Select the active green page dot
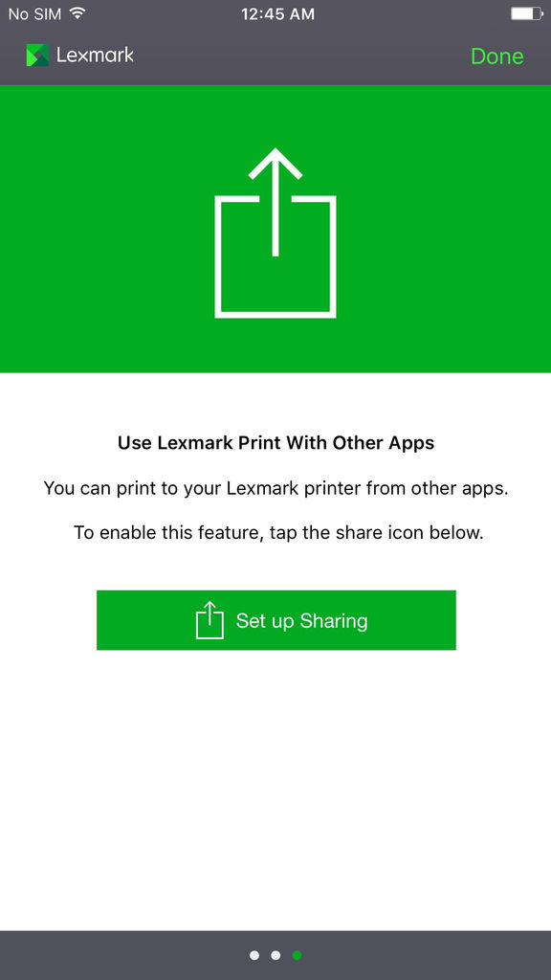Screen dimensions: 551x980 point(297,955)
